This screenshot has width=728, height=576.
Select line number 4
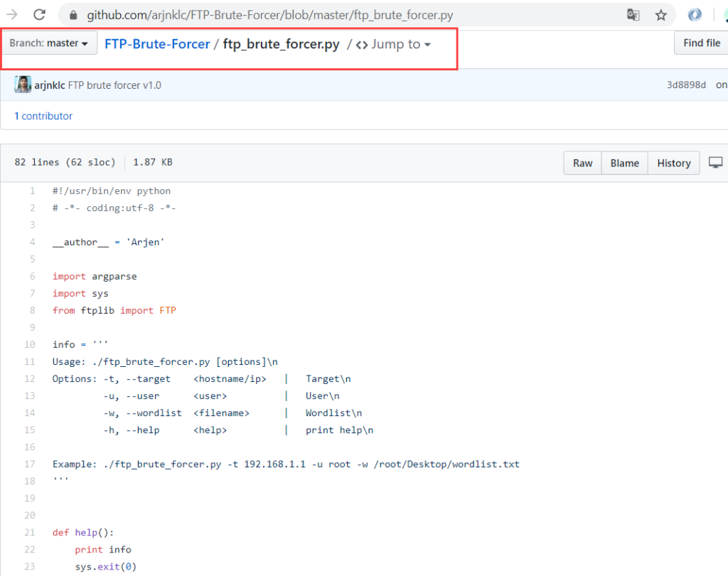33,242
